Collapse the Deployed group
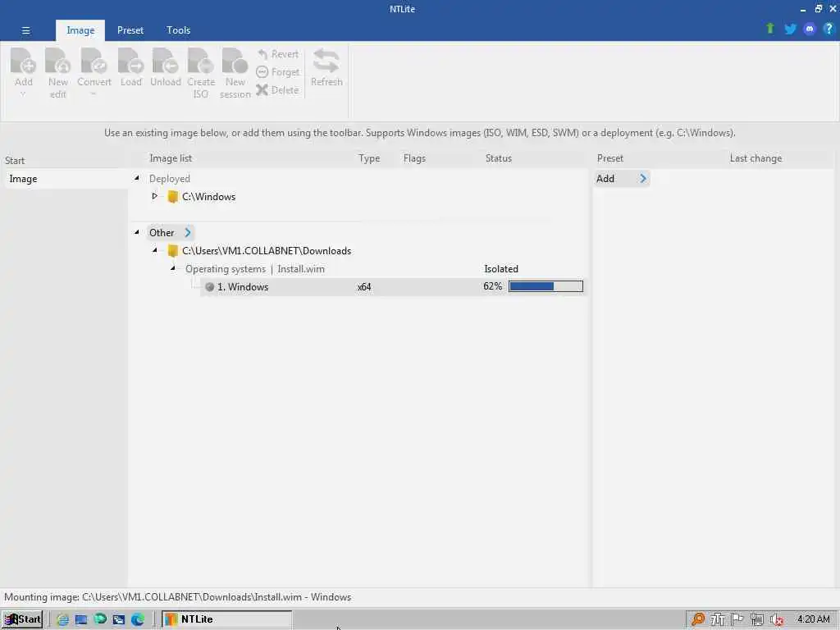 [137, 178]
